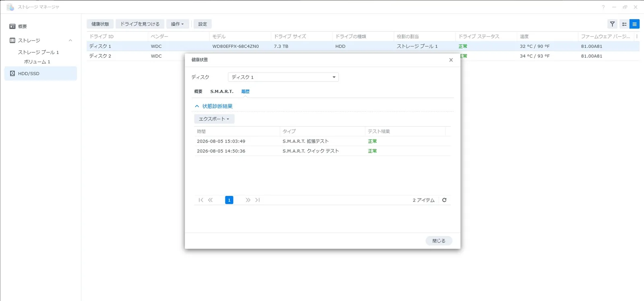This screenshot has height=301, width=644.
Task: Select the 2026-08-05 15:03:49 history row
Action: tap(322, 141)
